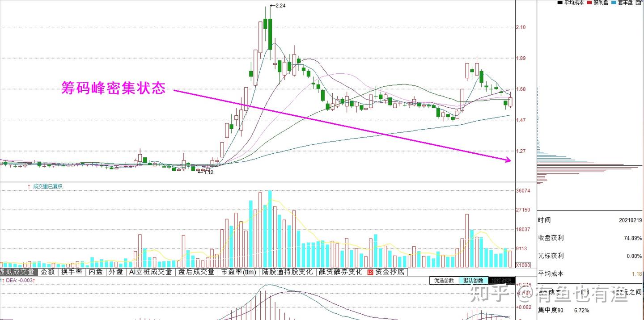Click the 1.27 price axis label
Screen dimensions: 644x320
point(521,151)
